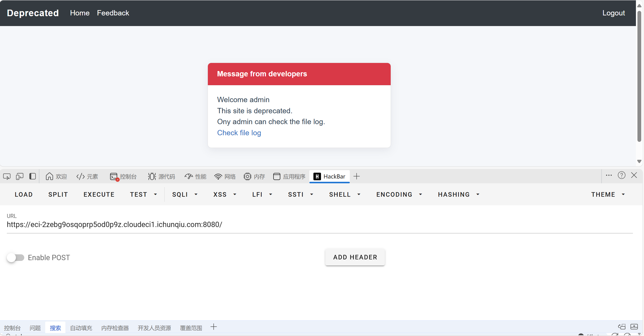Open the Check file log link
Image resolution: width=644 pixels, height=336 pixels.
click(x=239, y=133)
